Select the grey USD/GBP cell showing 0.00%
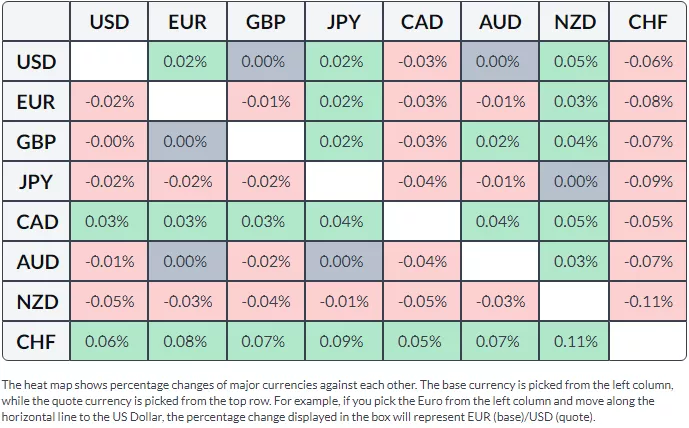 pyautogui.click(x=265, y=61)
